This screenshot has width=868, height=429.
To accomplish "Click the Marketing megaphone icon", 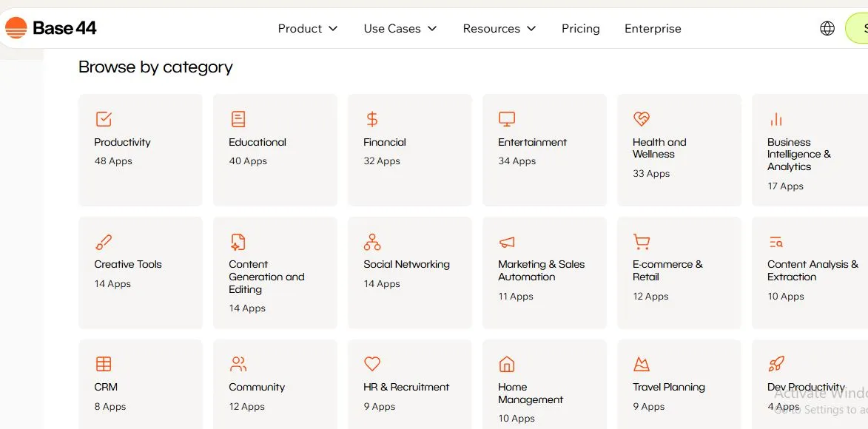I will (507, 242).
